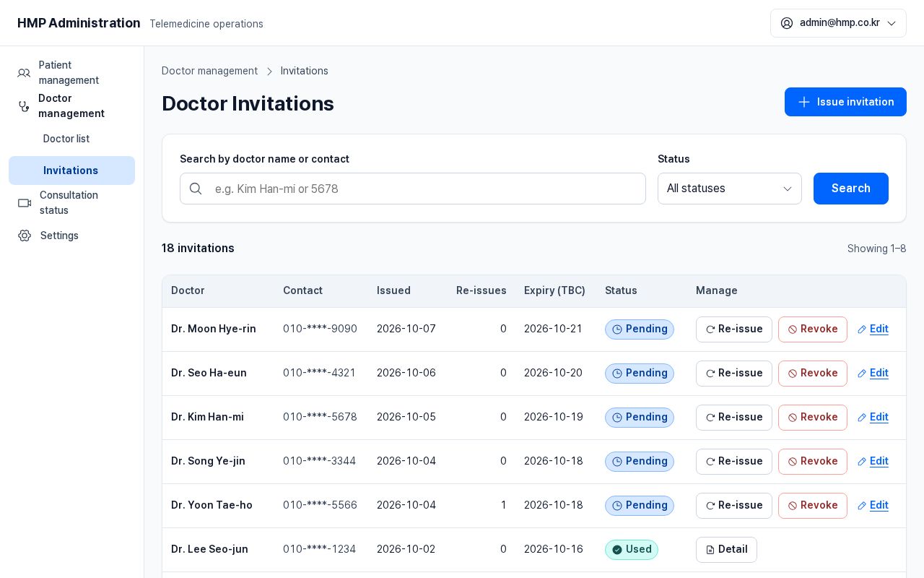Image resolution: width=924 pixels, height=578 pixels.
Task: Click re-issue arrow icon for Dr. Moon Hye-rin
Action: [x=710, y=329]
